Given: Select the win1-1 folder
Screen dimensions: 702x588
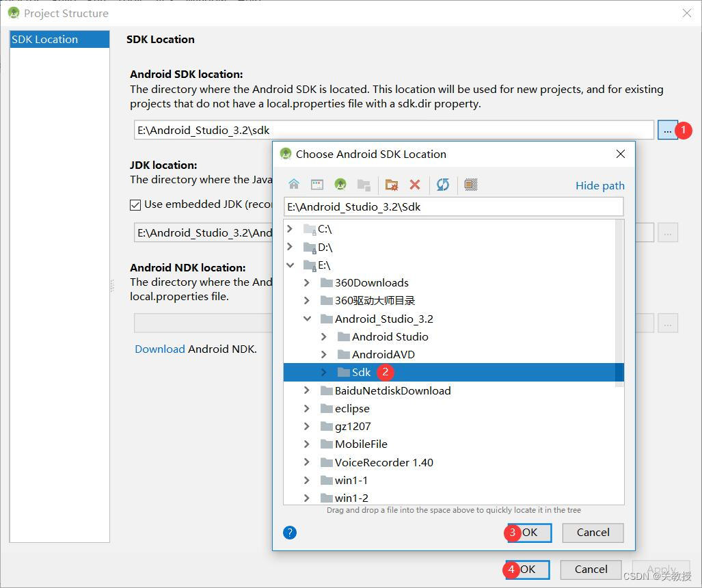Looking at the screenshot, I should (450, 480).
